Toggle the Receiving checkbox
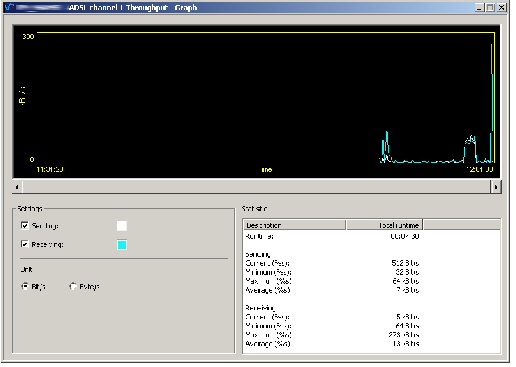 pos(25,244)
